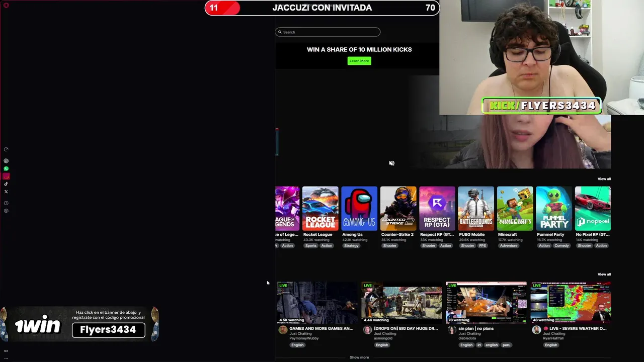Open the X (Twitter) sidebar icon
This screenshot has height=362, width=644.
tap(6, 192)
